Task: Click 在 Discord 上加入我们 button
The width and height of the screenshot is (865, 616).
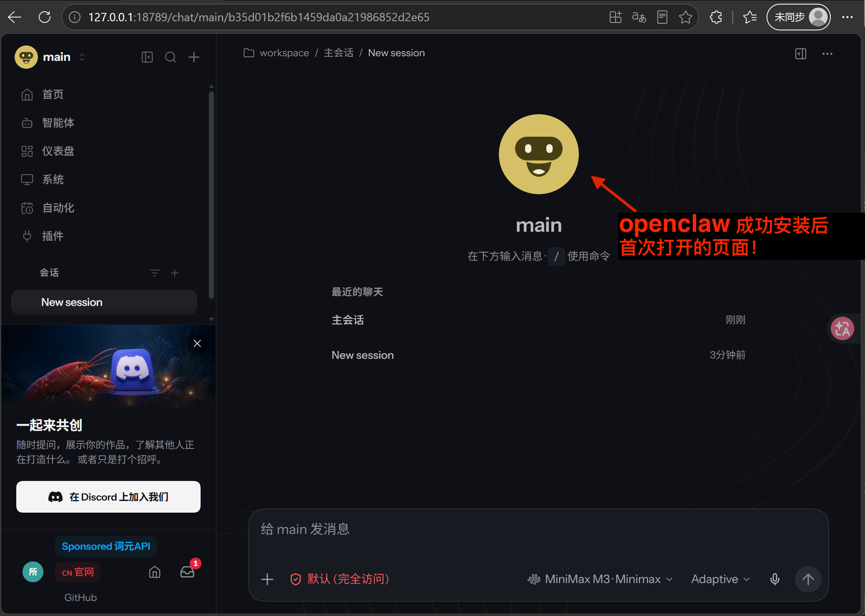Action: [x=108, y=497]
